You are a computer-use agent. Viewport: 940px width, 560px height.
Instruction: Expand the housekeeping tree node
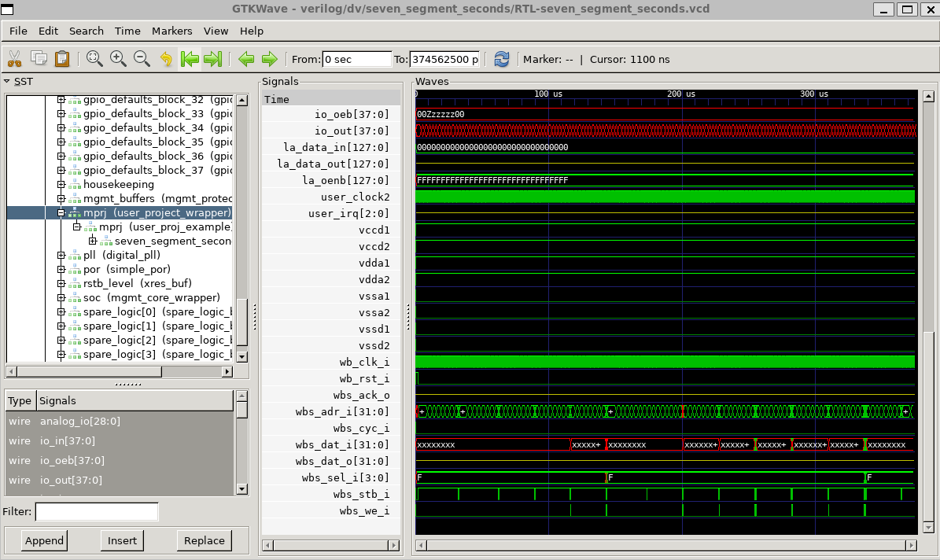pos(61,185)
